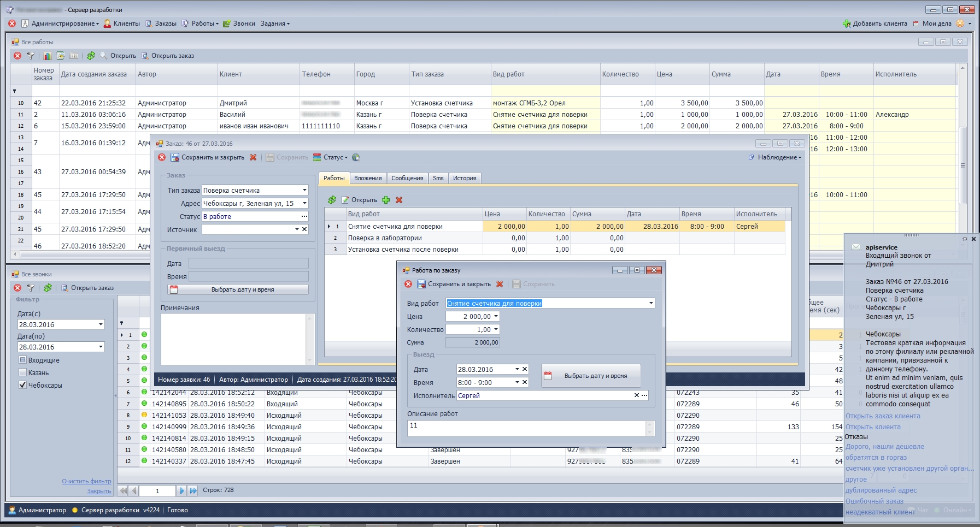Click the red X delete icon in the Работа по заказу toolbar
The width and height of the screenshot is (980, 527).
(500, 284)
